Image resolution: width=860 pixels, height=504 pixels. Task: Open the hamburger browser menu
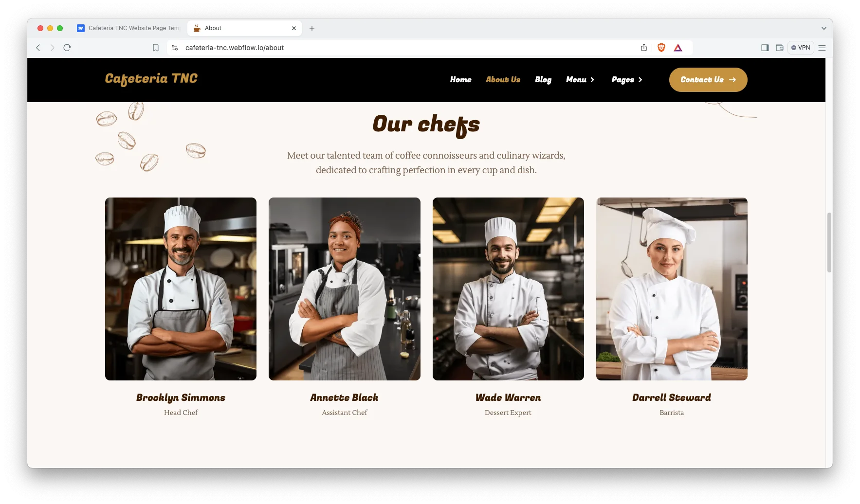coord(822,48)
